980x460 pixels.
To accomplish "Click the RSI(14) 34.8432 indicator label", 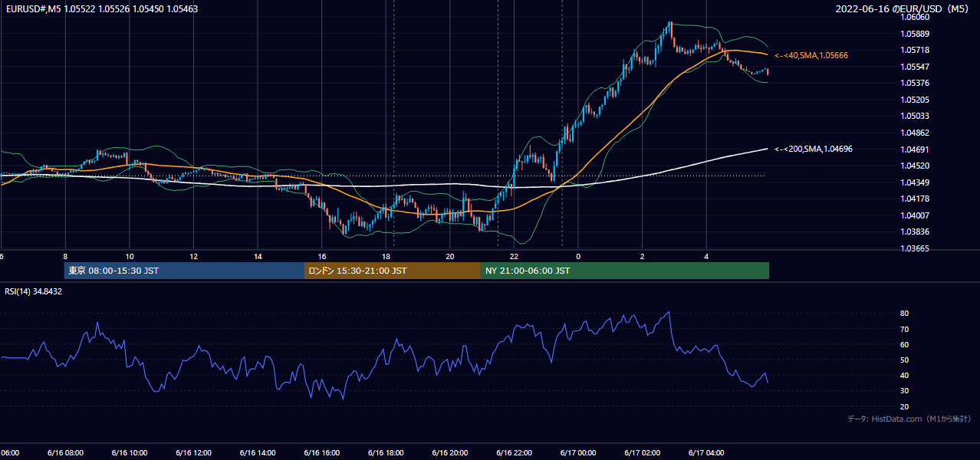I will coord(34,291).
